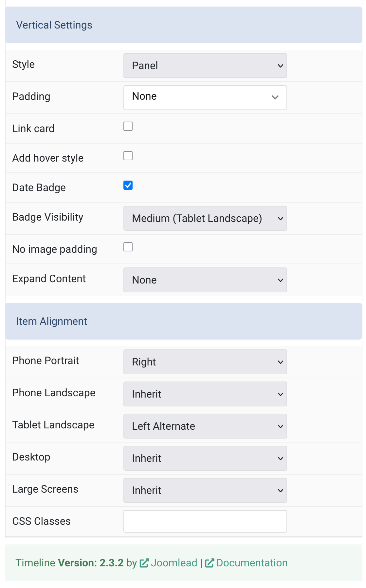The image size is (366, 588).
Task: Toggle the Add hover style checkbox
Action: coord(128,156)
